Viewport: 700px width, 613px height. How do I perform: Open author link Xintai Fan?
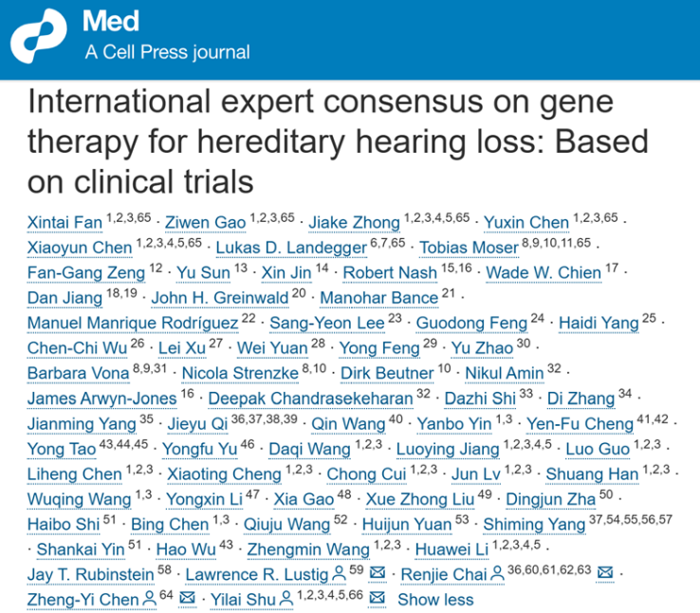tap(64, 223)
